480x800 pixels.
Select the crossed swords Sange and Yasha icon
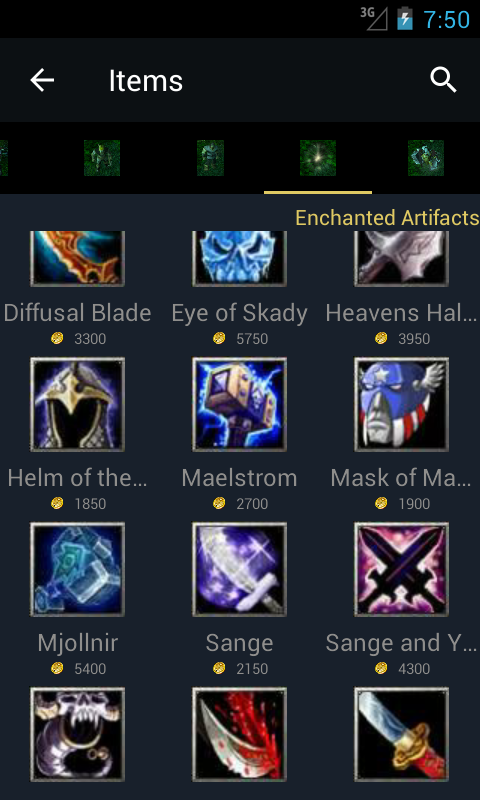(401, 569)
